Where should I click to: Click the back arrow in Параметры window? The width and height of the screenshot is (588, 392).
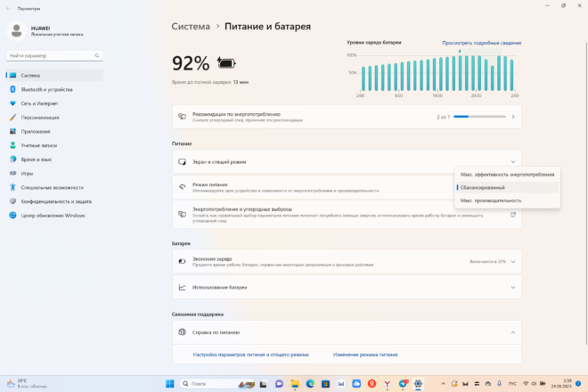(8, 8)
